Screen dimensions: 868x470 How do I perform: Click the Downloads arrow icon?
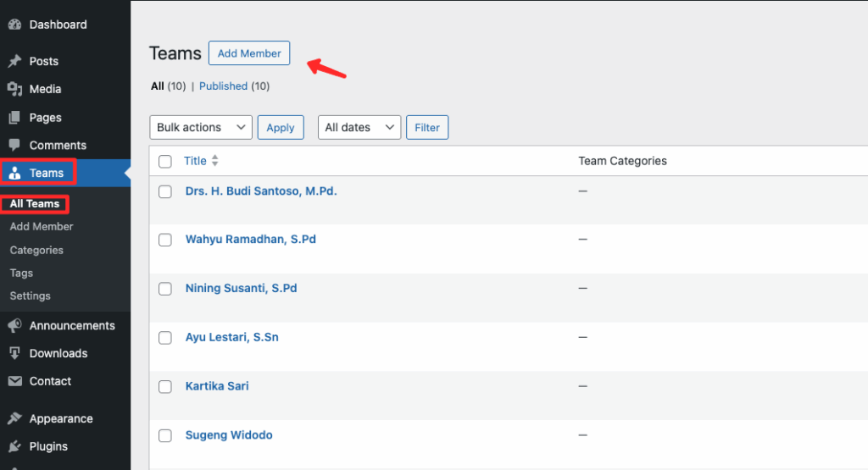(x=15, y=353)
